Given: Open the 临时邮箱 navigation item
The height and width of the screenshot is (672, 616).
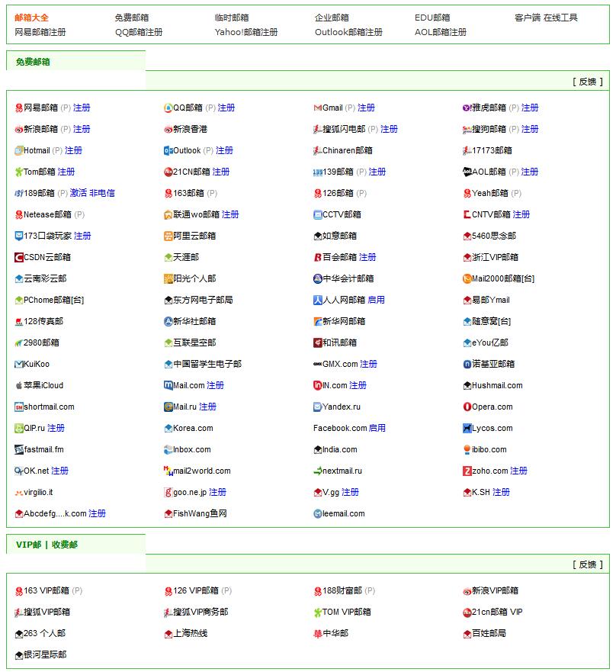Looking at the screenshot, I should [x=232, y=18].
